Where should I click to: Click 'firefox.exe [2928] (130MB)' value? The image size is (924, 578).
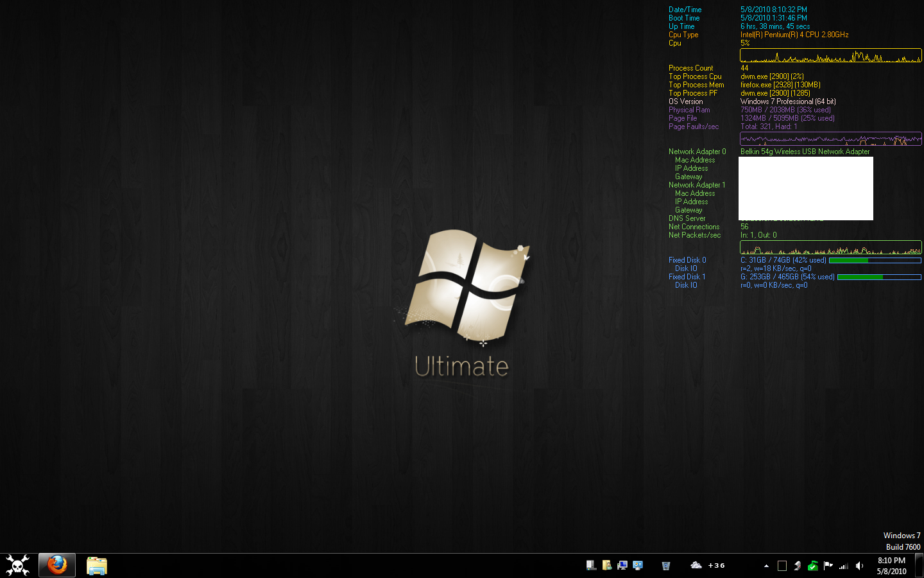[780, 85]
